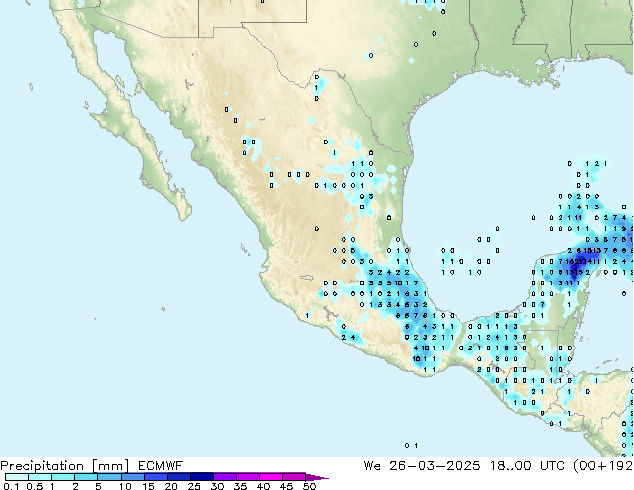Click the legend swatch between 5 and 10
Screen dimensions: 634x490
tap(109, 477)
